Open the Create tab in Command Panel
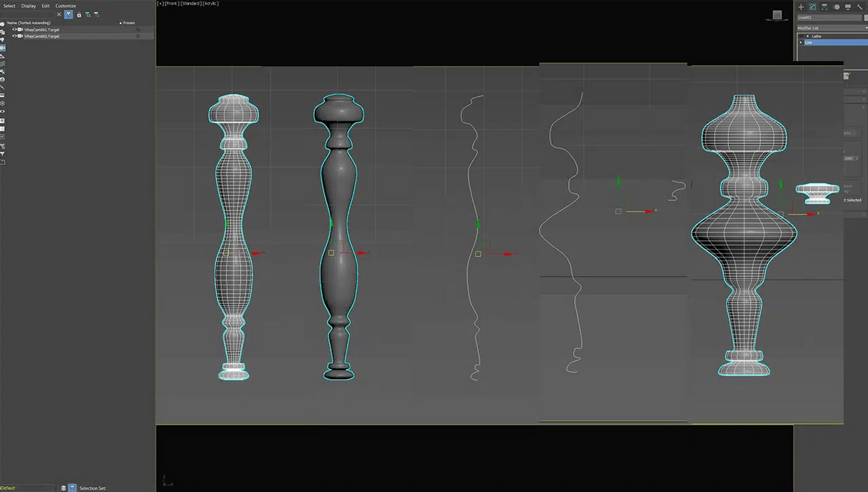Viewport: 868px width, 492px height. point(801,7)
